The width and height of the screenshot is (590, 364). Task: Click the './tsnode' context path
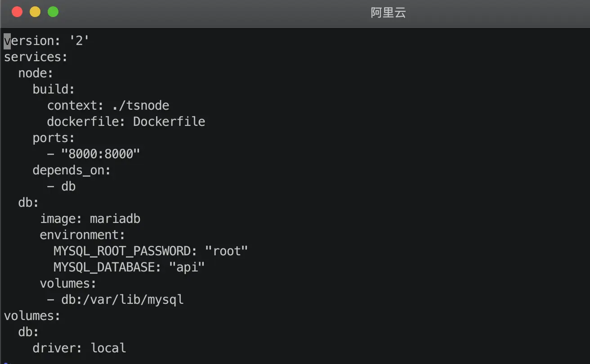tap(141, 106)
